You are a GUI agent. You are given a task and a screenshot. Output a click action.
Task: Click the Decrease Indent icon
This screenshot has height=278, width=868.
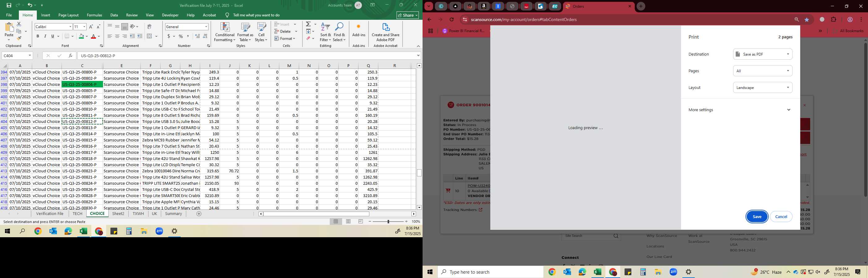pos(132,36)
